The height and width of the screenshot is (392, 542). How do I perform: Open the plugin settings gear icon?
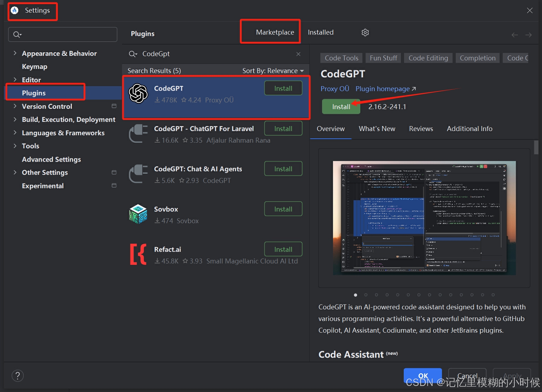[365, 32]
